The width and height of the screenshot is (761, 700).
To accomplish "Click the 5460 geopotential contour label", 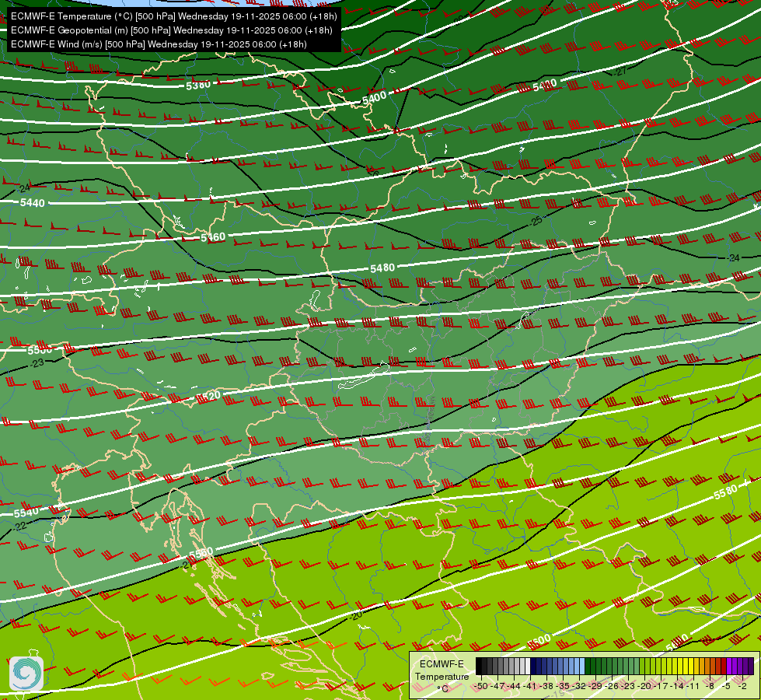I will (x=213, y=237).
